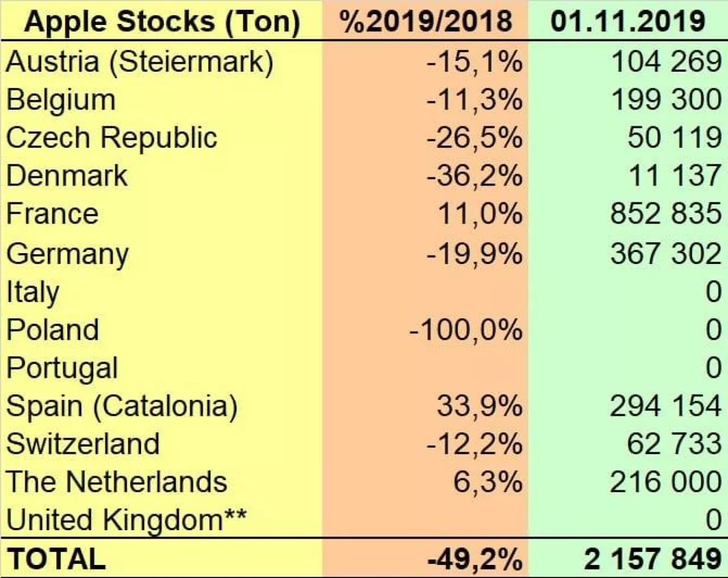Click Austria's stock value 104 269
This screenshot has height=578, width=728.
666,61
